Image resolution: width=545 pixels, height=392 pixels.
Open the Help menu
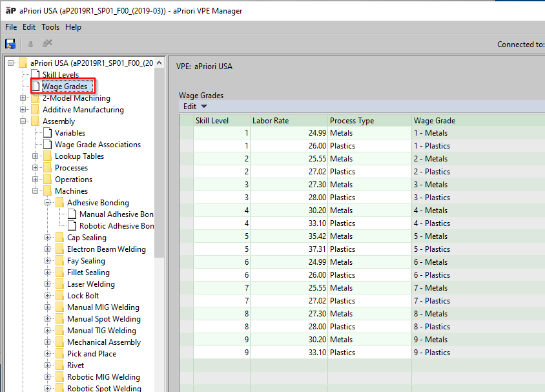tap(73, 27)
